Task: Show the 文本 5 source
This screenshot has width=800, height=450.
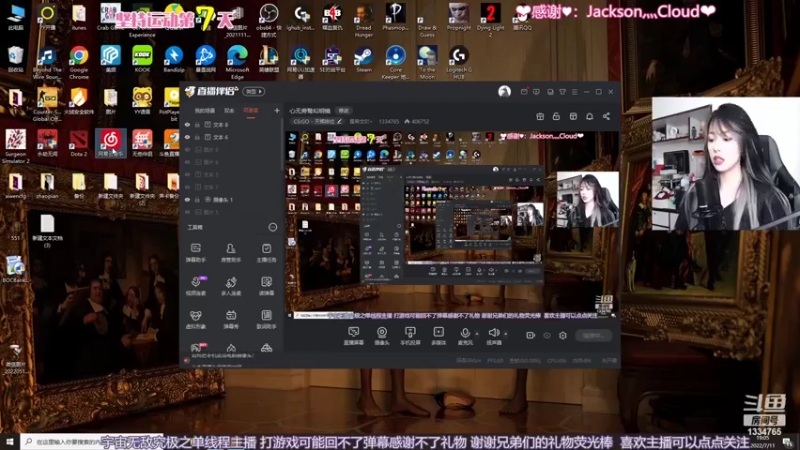Action: pos(187,174)
